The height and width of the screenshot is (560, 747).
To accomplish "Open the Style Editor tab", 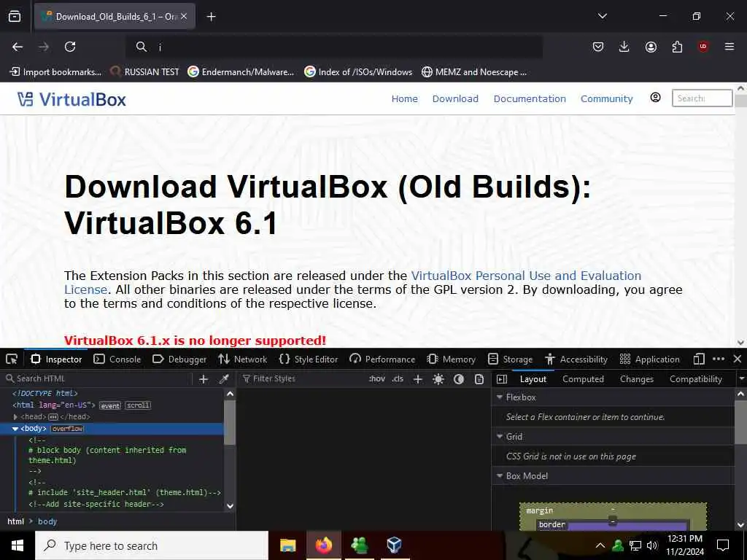I will (309, 359).
